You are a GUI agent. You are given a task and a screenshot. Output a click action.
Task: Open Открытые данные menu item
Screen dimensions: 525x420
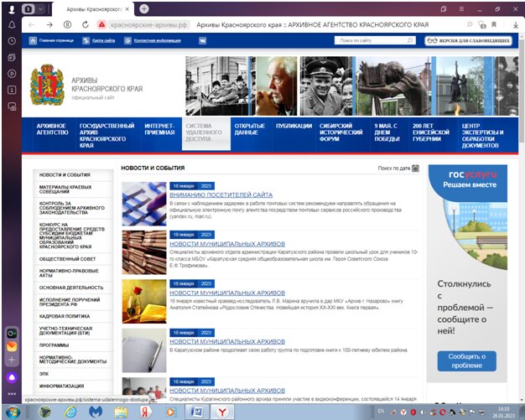249,129
